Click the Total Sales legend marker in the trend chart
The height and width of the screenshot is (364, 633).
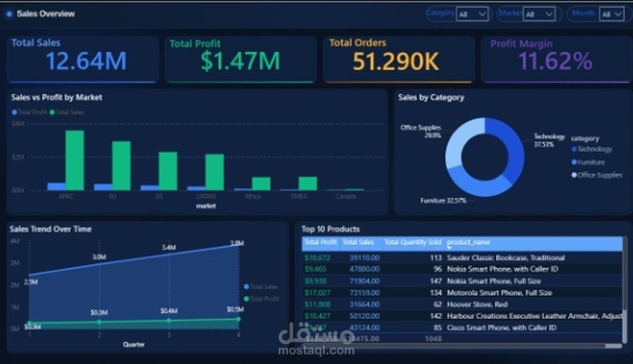tap(246, 286)
